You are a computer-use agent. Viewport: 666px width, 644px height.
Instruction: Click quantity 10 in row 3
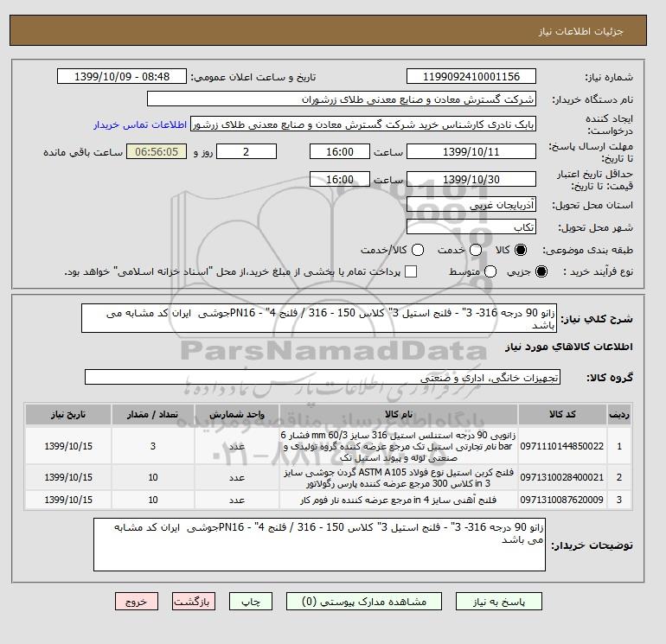pyautogui.click(x=153, y=500)
